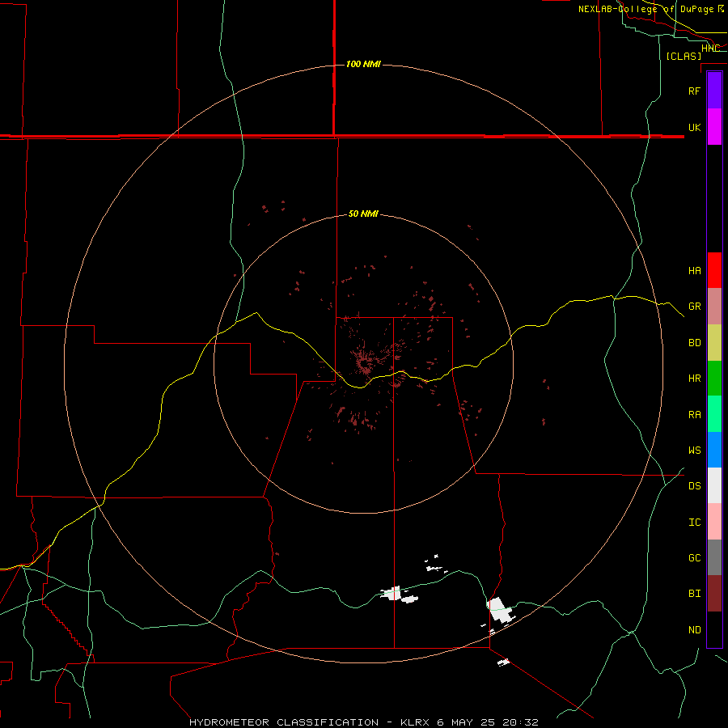728x728 pixels.
Task: Click the red HA legend color swatch
Action: 714,270
